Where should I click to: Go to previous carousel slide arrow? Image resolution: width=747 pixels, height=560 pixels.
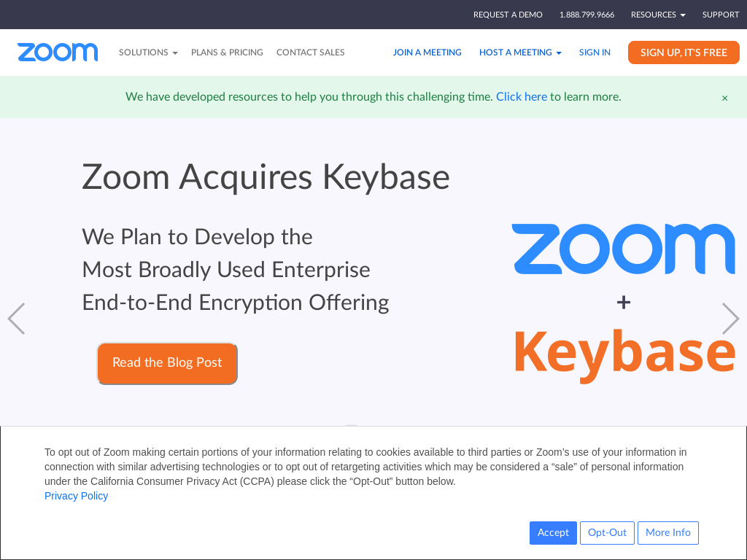16,319
